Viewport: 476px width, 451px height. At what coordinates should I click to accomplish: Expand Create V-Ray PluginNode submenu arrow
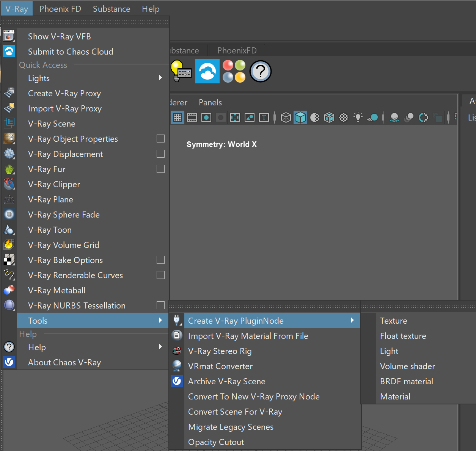coord(352,320)
